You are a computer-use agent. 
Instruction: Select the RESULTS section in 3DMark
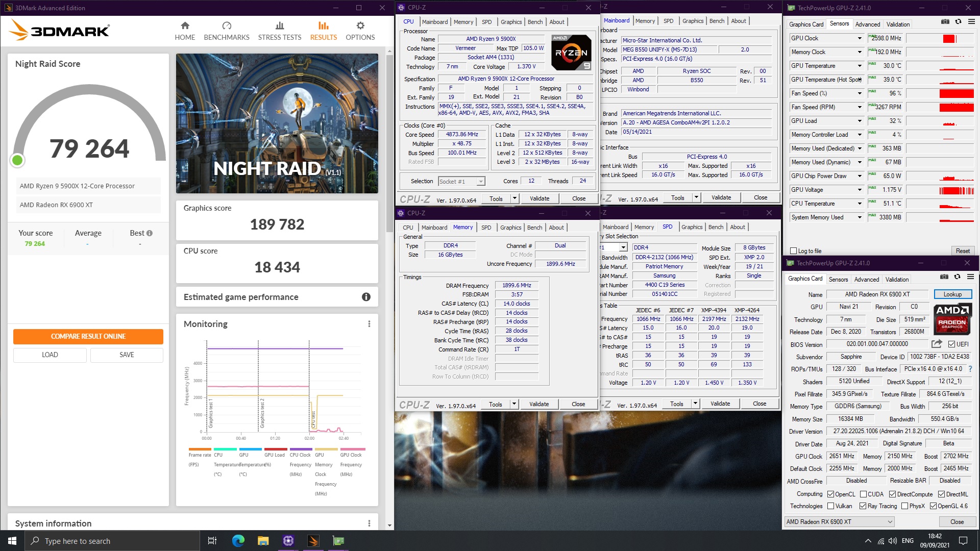pyautogui.click(x=324, y=31)
